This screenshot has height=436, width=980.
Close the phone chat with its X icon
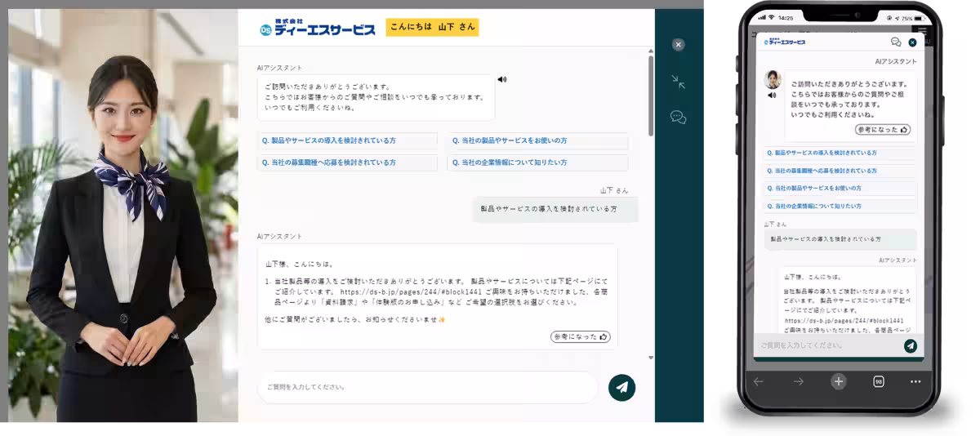coord(912,42)
